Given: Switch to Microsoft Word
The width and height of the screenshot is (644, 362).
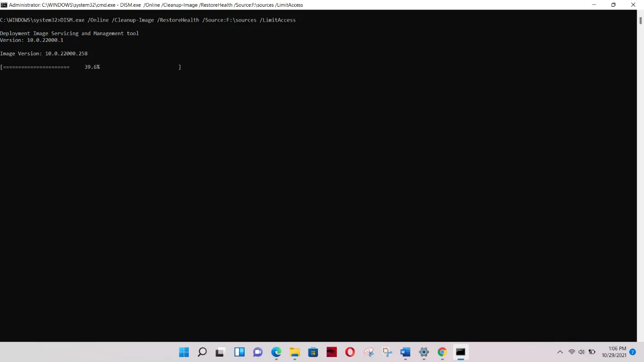Looking at the screenshot, I should tap(406, 352).
